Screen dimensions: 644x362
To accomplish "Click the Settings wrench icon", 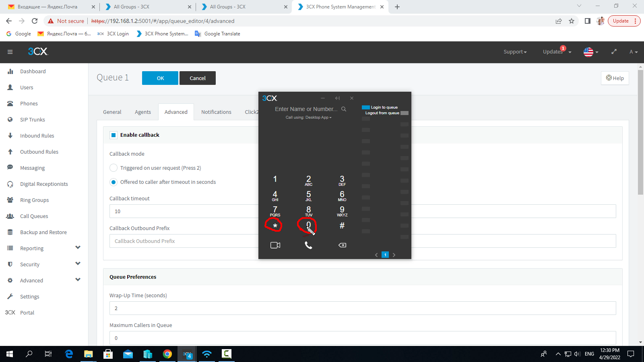I will coord(10,296).
